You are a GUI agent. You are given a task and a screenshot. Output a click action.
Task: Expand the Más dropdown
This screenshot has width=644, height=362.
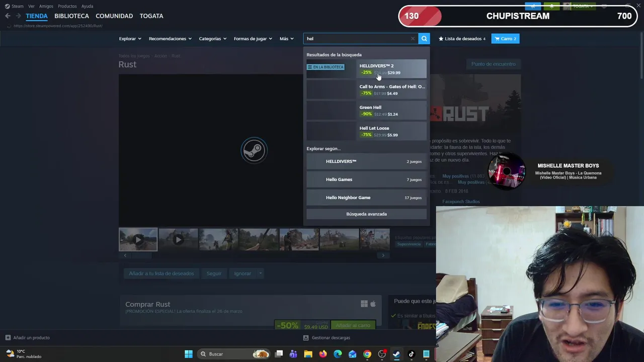(x=286, y=39)
